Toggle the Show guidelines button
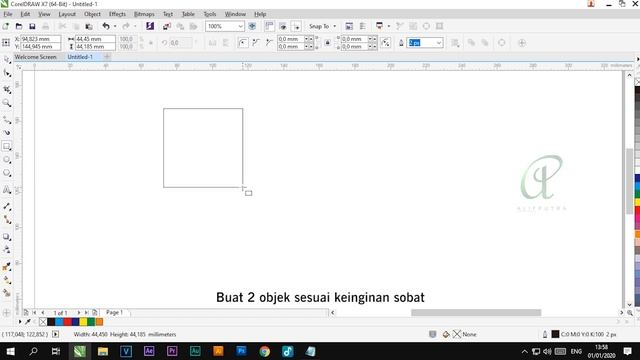 pos(296,26)
